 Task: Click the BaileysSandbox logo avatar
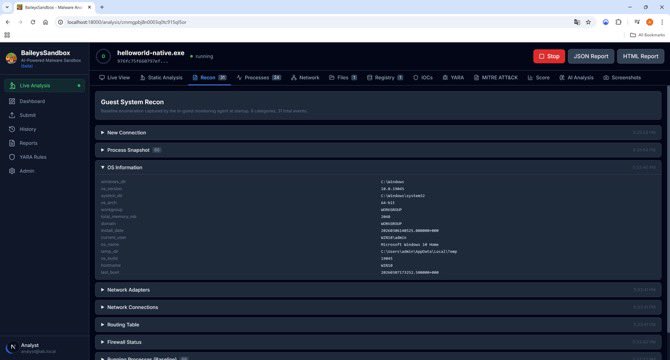pyautogui.click(x=11, y=58)
